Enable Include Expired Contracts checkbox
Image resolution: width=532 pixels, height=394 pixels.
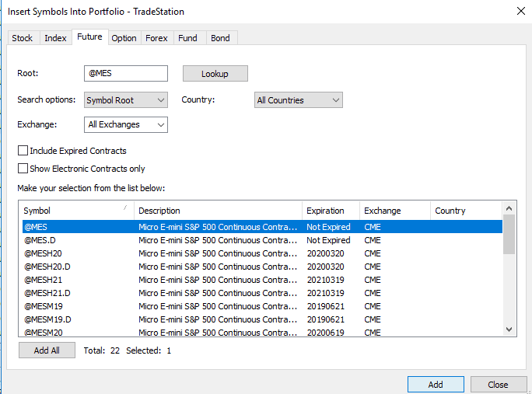coord(23,151)
